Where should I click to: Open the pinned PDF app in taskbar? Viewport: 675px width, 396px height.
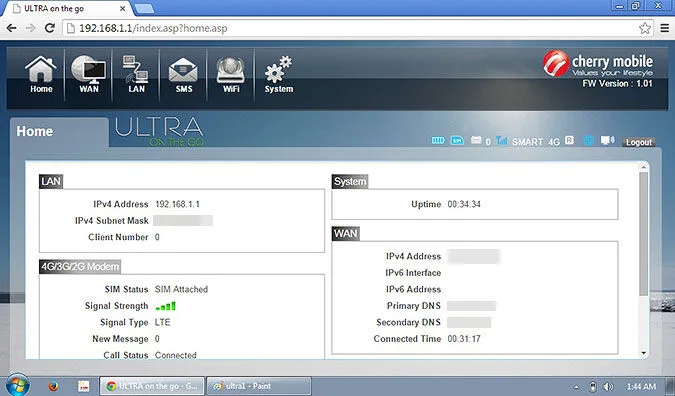[x=83, y=386]
